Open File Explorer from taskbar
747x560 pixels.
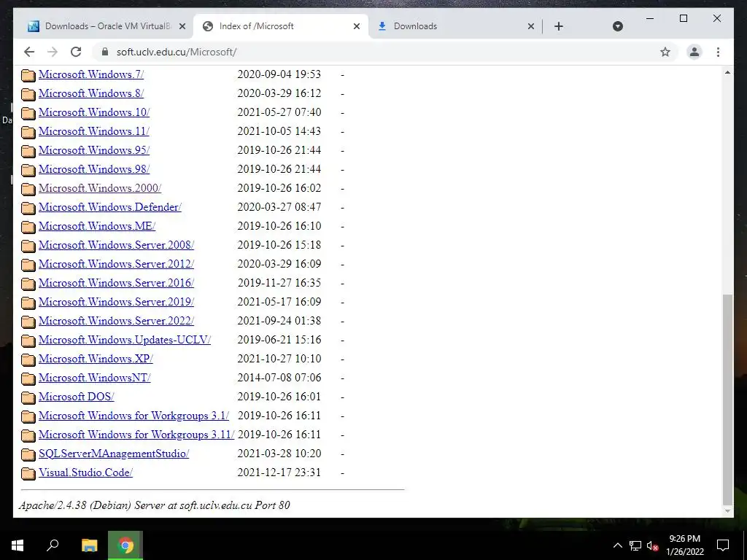(x=89, y=545)
